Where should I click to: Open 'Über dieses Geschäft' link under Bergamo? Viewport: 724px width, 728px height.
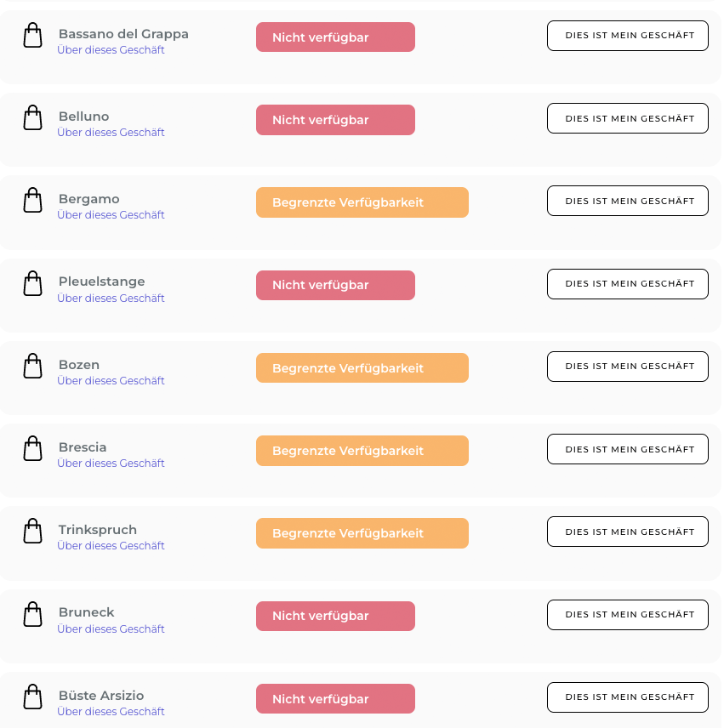pyautogui.click(x=111, y=215)
